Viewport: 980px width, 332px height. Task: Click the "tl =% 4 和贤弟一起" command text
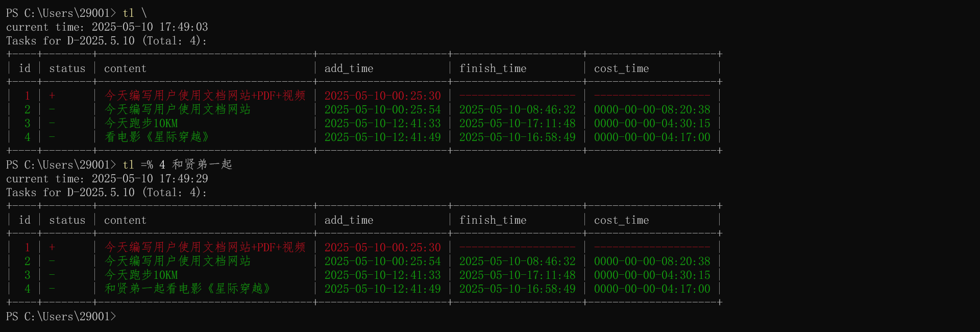[177, 164]
